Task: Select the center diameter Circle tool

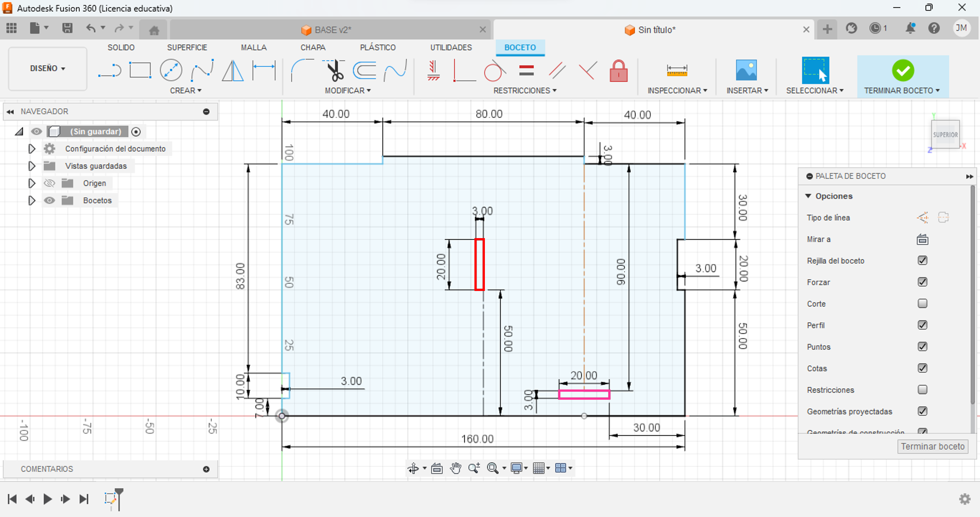Action: [171, 70]
